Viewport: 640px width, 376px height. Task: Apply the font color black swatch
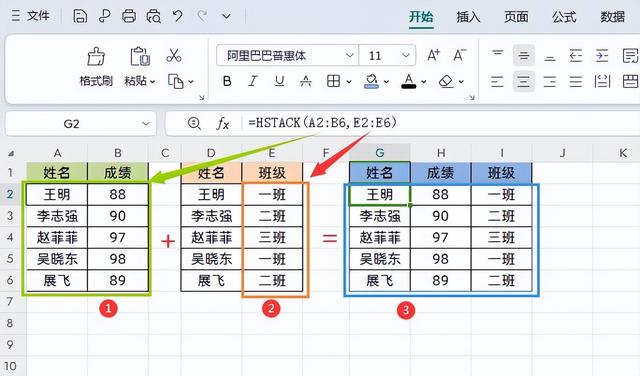pos(409,81)
